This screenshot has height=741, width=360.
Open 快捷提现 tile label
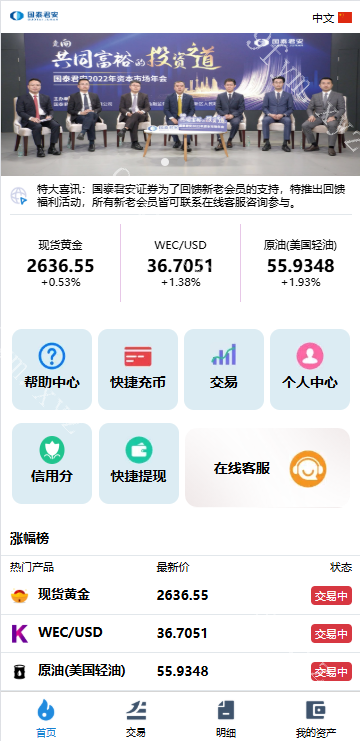tap(139, 476)
